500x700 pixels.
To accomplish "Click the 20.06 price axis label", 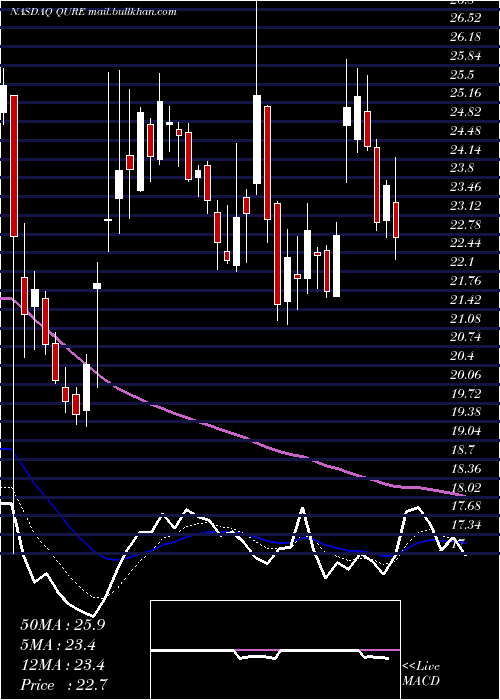I will pos(465,374).
